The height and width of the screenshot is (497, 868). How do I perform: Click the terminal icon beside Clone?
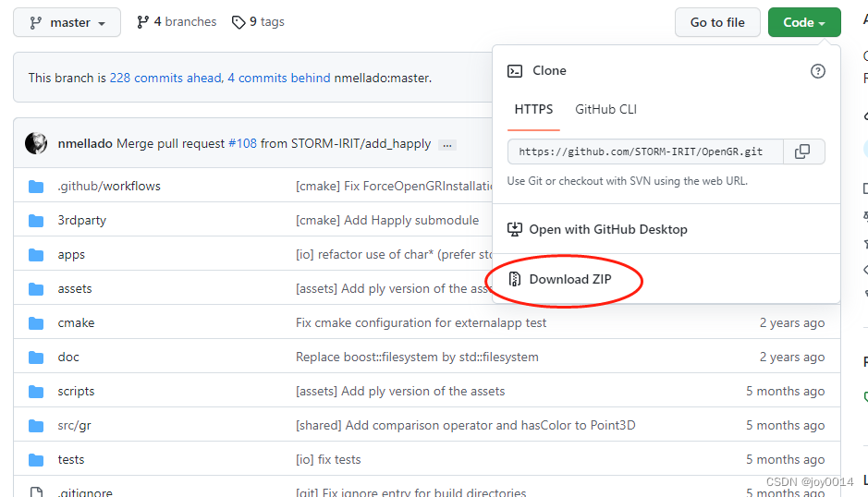coord(515,71)
